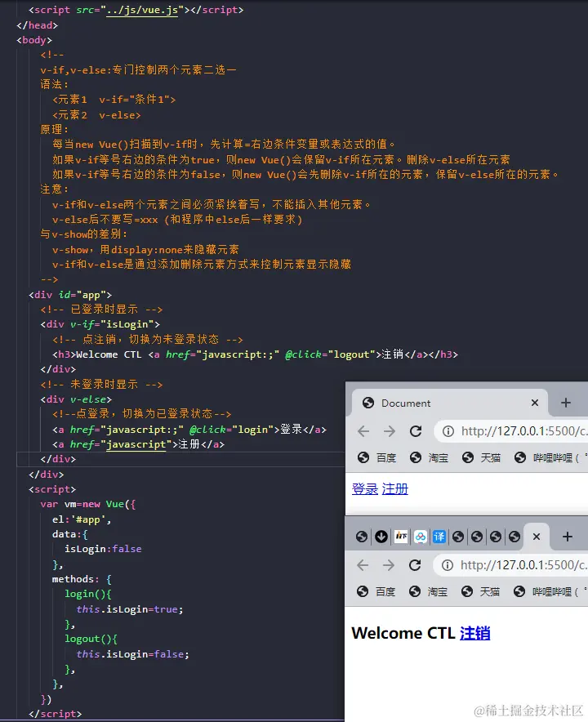This screenshot has height=722, width=588.
Task: Click the 注册 link on the page
Action: pyautogui.click(x=395, y=489)
